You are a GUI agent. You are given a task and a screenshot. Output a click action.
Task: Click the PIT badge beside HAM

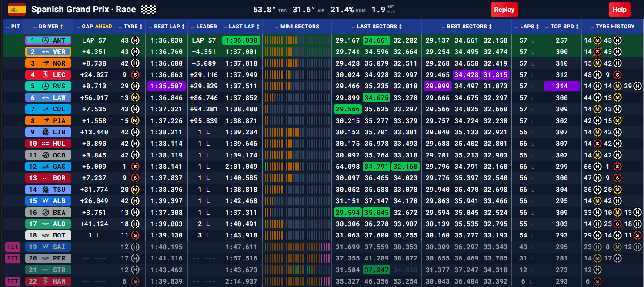[13, 281]
